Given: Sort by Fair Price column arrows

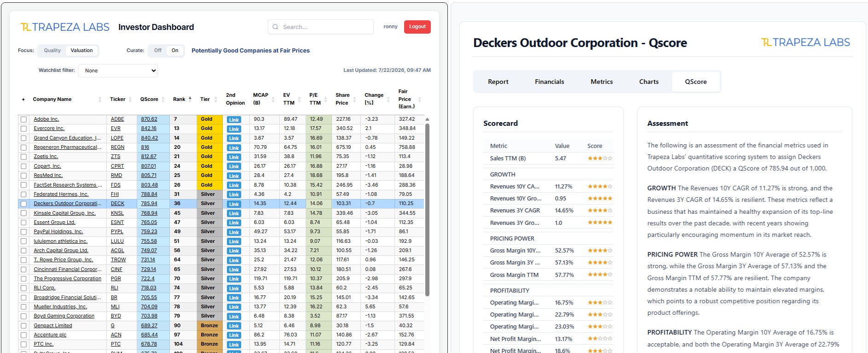Looking at the screenshot, I should (x=419, y=99).
